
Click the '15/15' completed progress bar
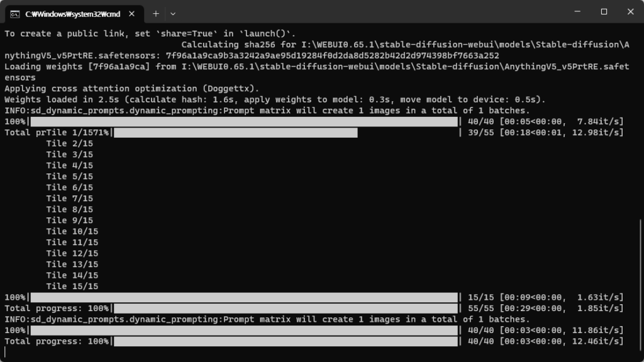(244, 297)
